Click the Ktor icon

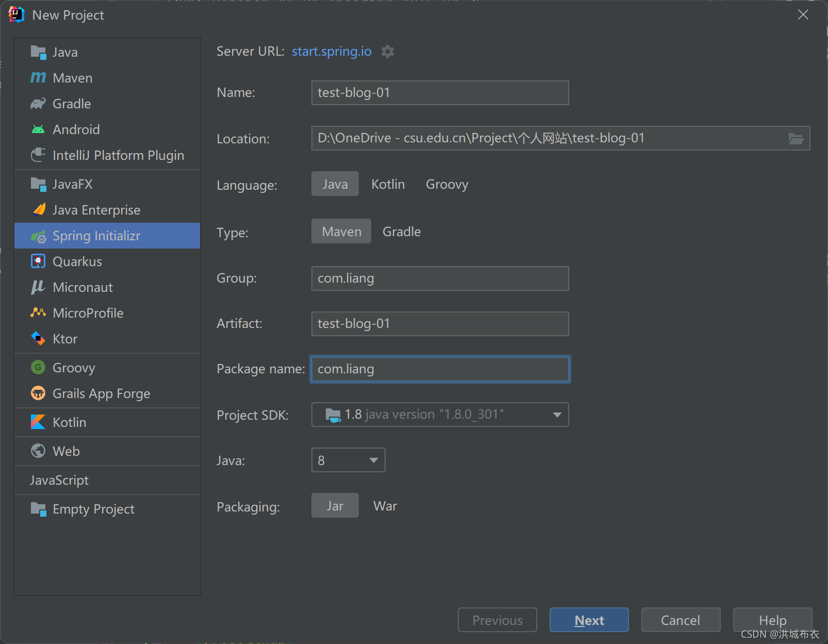(x=38, y=339)
